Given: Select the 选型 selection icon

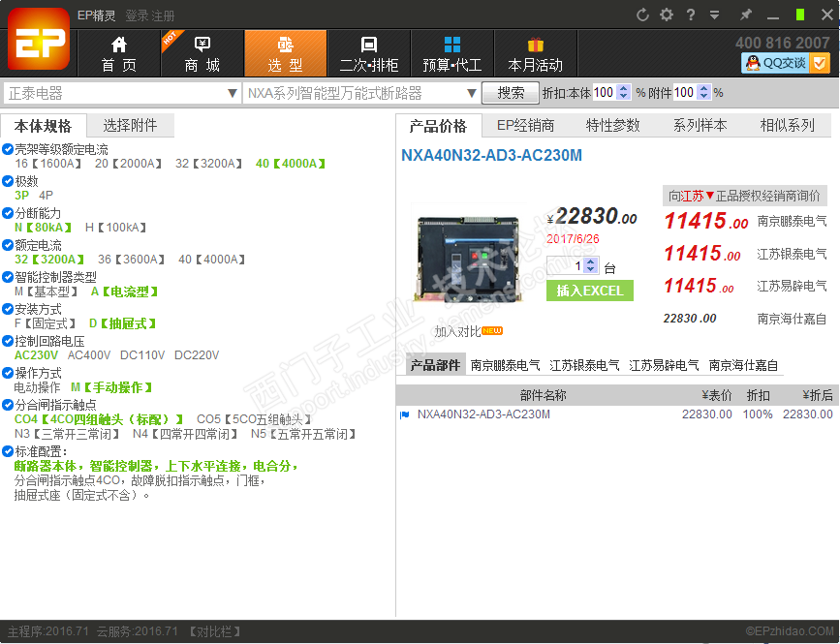Looking at the screenshot, I should click(x=285, y=44).
